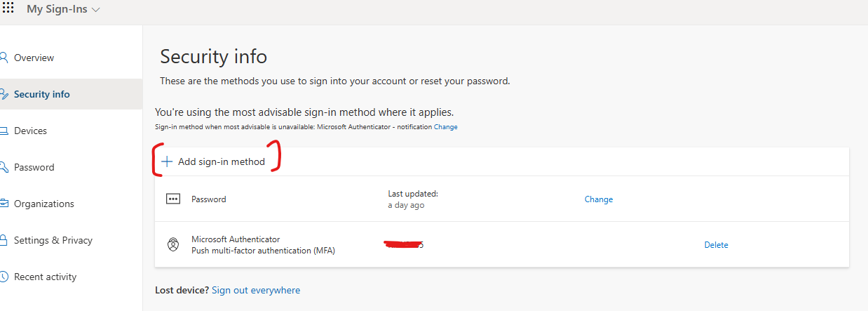The height and width of the screenshot is (311, 868).
Task: Click the Devices laptop icon
Action: coord(4,131)
